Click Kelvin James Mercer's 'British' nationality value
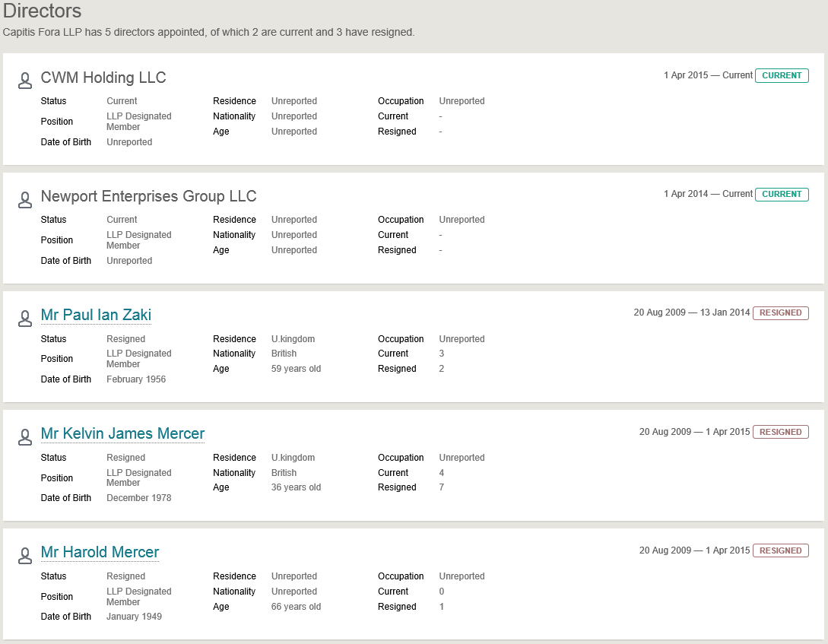 point(284,473)
